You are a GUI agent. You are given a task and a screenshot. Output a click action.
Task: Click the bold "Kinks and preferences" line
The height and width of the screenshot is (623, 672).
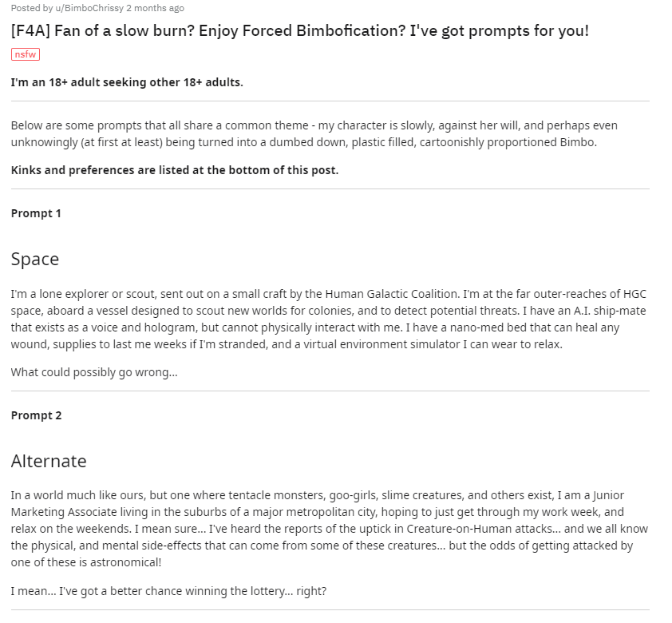point(175,170)
